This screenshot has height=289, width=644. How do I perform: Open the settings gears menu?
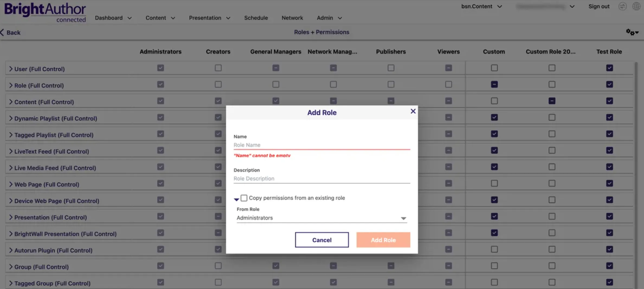coord(632,32)
